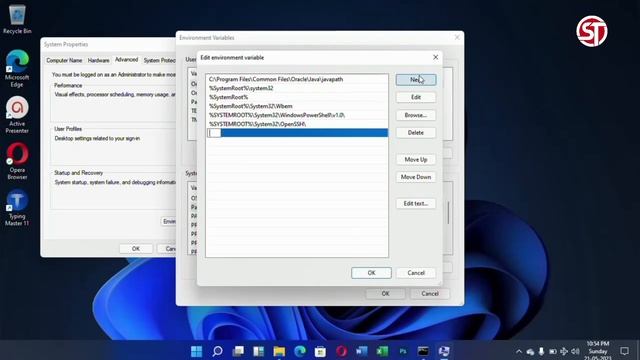Click Cancel in the Environment Variables window
The image size is (640, 360).
click(430, 293)
